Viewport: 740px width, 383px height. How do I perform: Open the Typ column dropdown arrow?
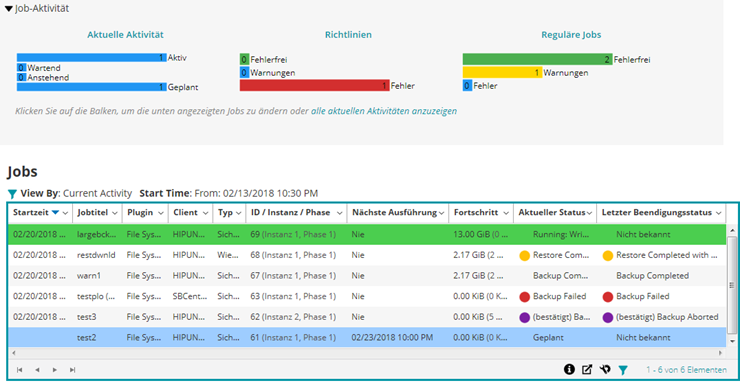[x=238, y=213]
